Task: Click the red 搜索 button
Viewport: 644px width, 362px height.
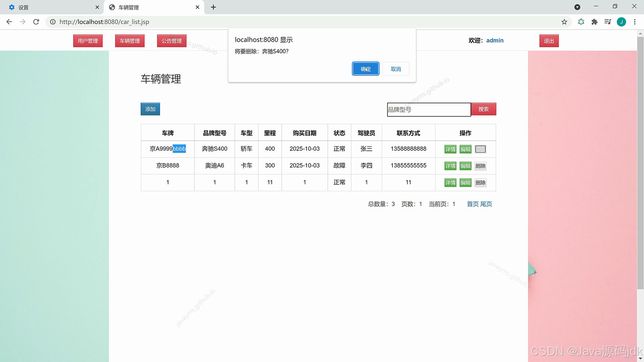Action: 483,109
